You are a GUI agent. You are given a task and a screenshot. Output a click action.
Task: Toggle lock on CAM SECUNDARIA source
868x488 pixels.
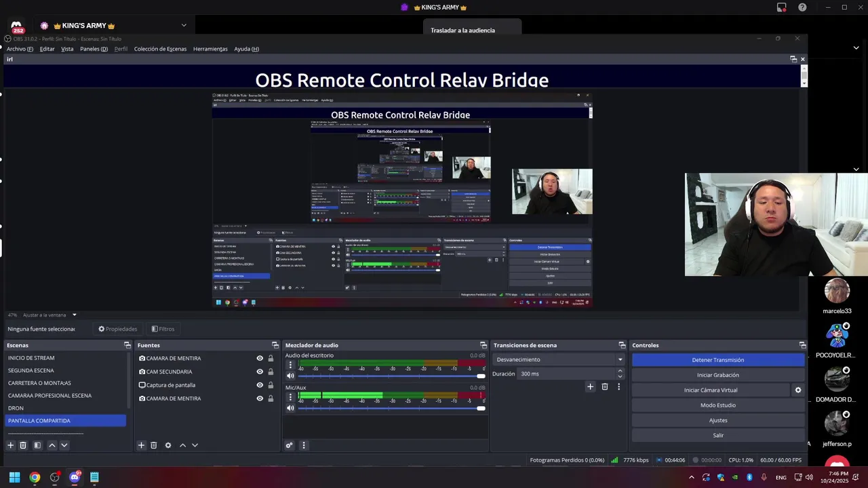[x=271, y=371]
